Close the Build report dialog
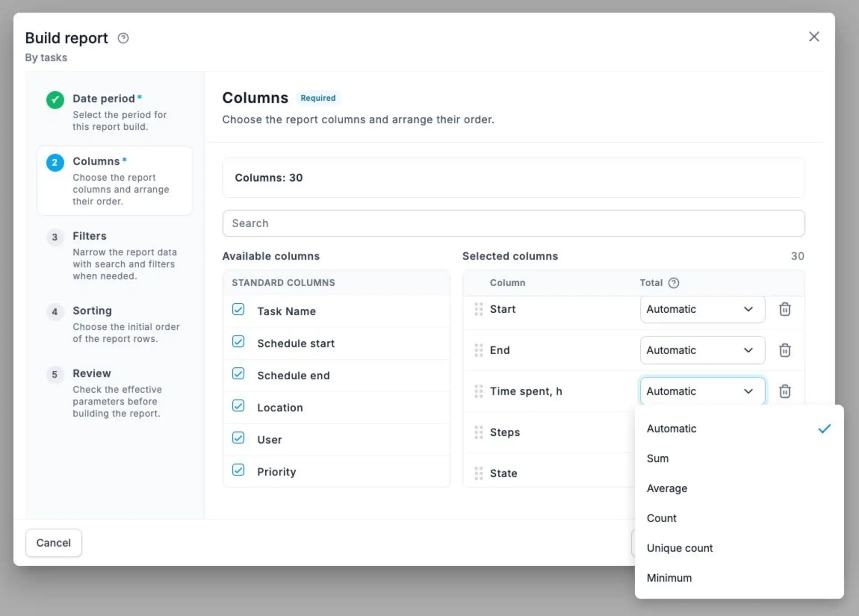The image size is (859, 616). [x=814, y=37]
